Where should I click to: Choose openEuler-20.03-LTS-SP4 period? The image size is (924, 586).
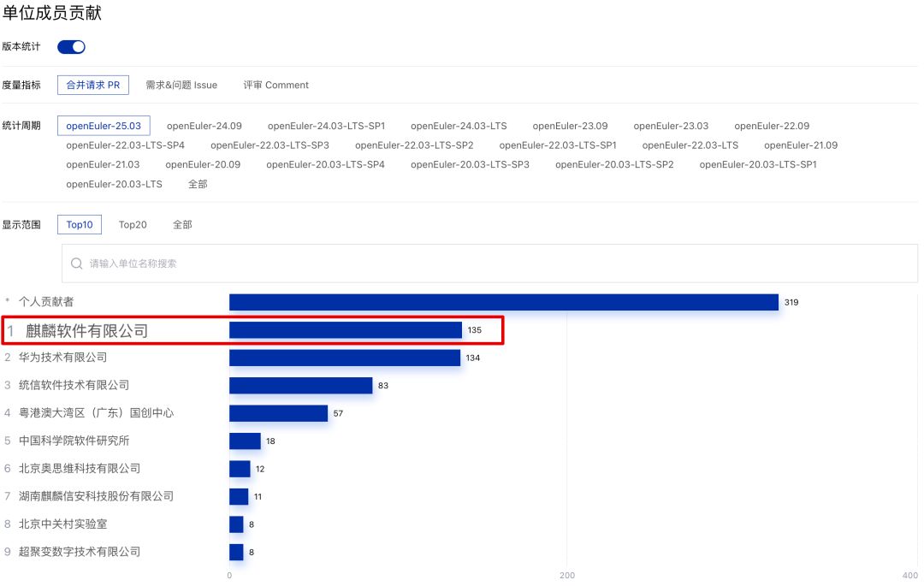click(325, 164)
